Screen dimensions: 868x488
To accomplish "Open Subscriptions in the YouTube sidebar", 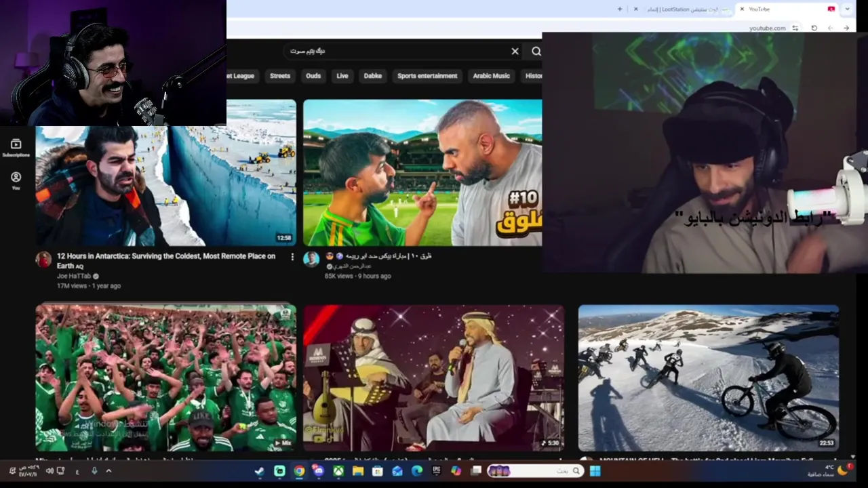I will (x=16, y=148).
